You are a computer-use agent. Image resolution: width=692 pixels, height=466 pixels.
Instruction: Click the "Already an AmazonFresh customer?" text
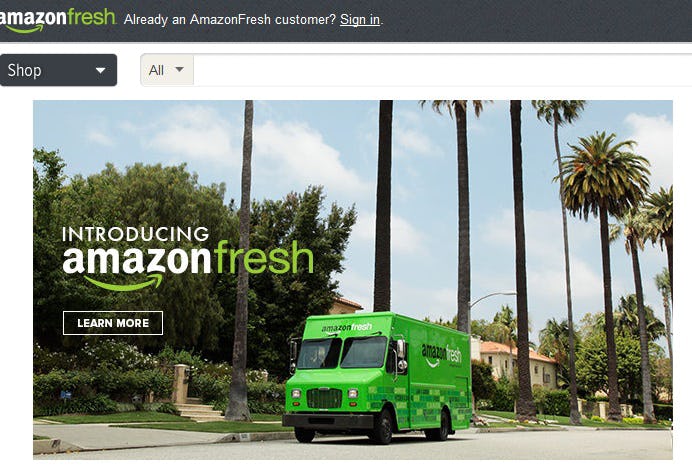pos(230,19)
